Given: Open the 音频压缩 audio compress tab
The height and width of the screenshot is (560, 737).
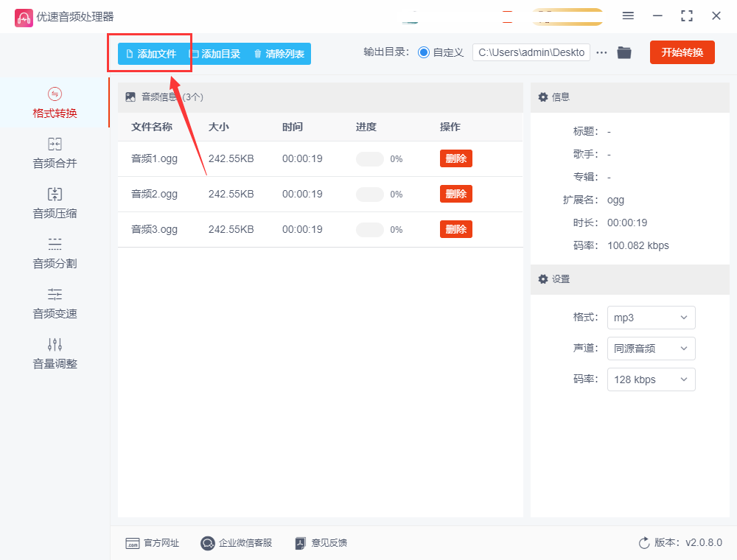Looking at the screenshot, I should [x=55, y=203].
